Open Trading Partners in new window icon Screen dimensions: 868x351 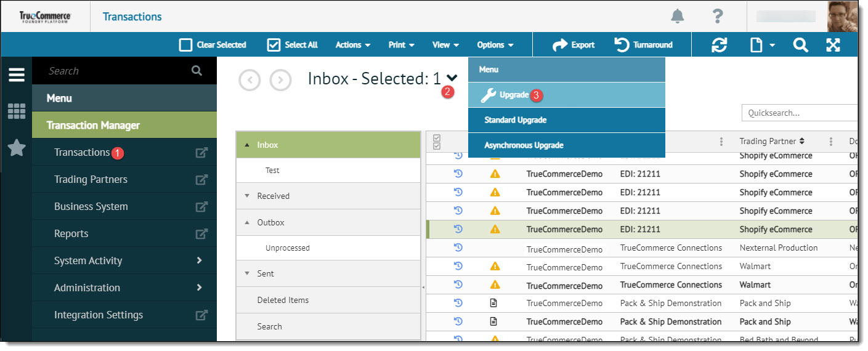(x=201, y=180)
